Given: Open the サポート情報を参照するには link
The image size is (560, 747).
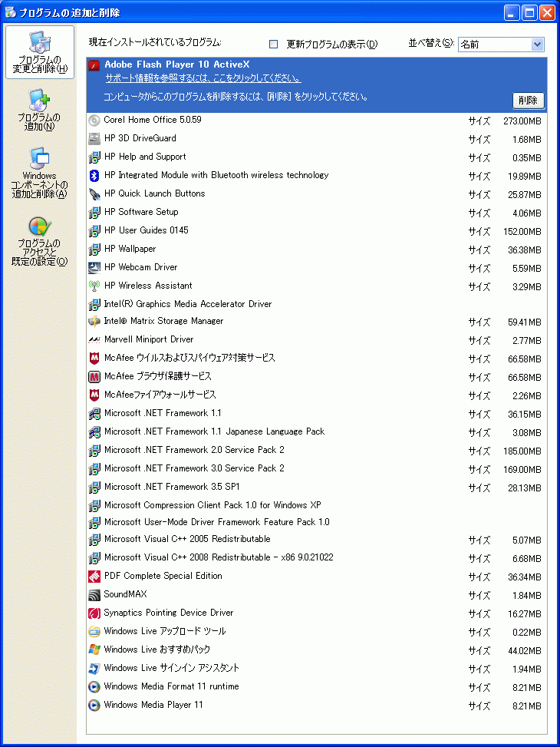Looking at the screenshot, I should point(203,78).
